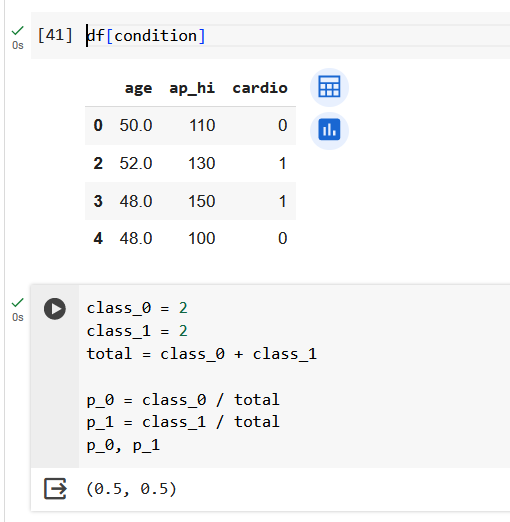Click row index 2 in dataframe

click(98, 163)
